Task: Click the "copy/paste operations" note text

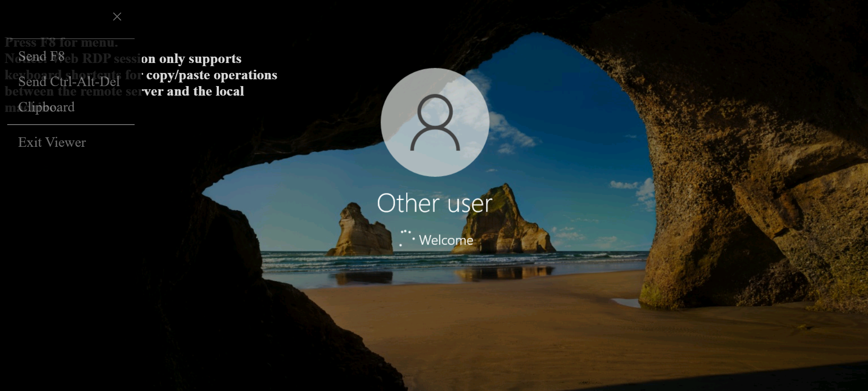Action: [212, 75]
